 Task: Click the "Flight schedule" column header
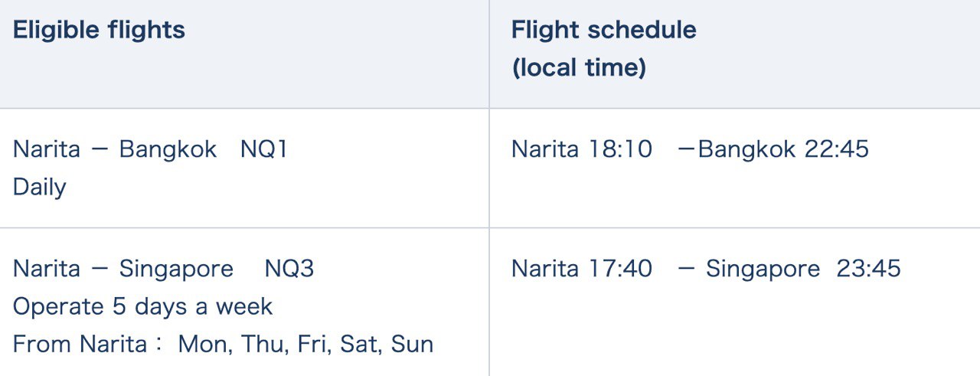click(603, 30)
